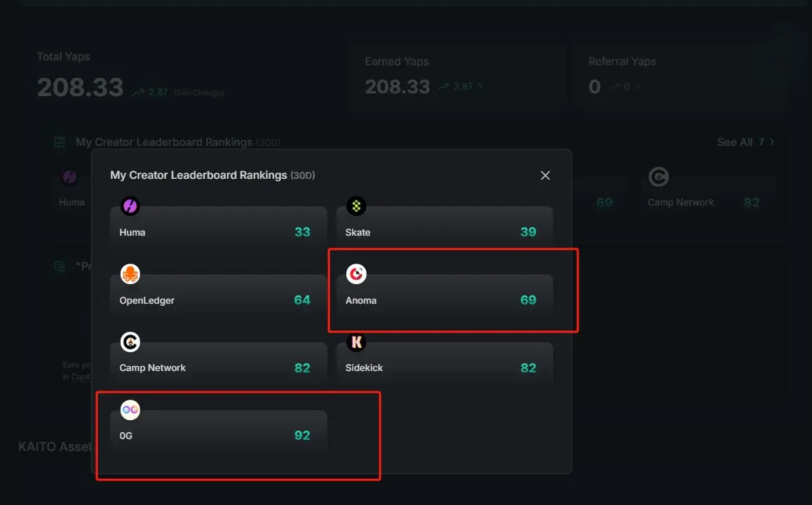Screen dimensions: 812x505
Task: Open the Camp Network card in dialog
Action: tap(219, 362)
